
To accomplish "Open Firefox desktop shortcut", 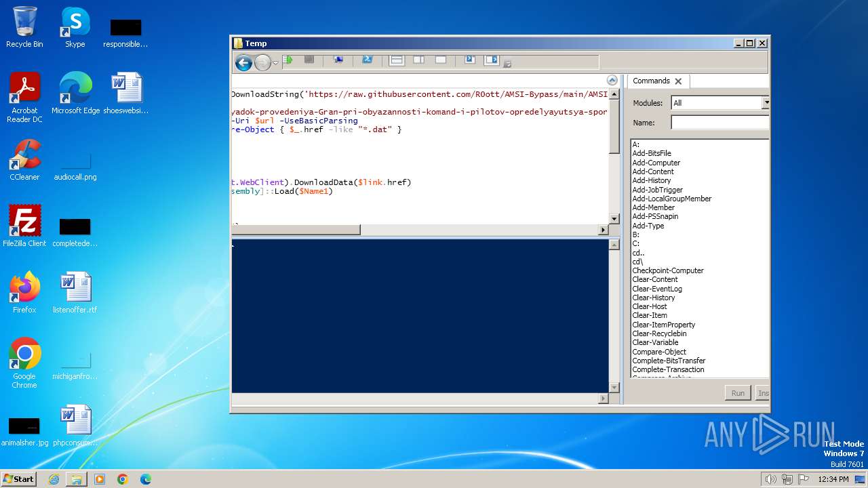I will (x=24, y=293).
